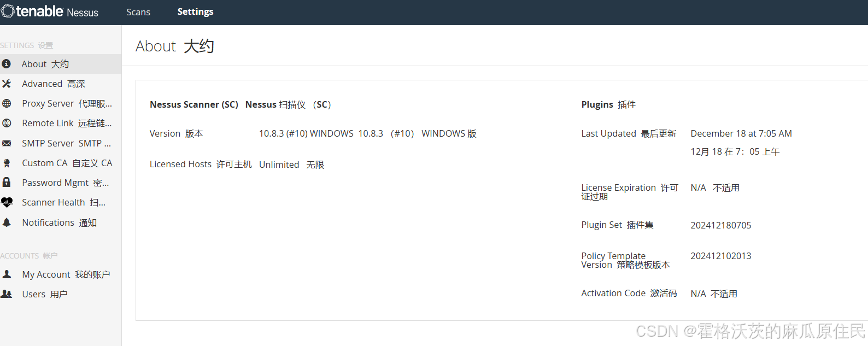Click Policy Template Version value 202412102013
868x346 pixels.
tap(721, 256)
